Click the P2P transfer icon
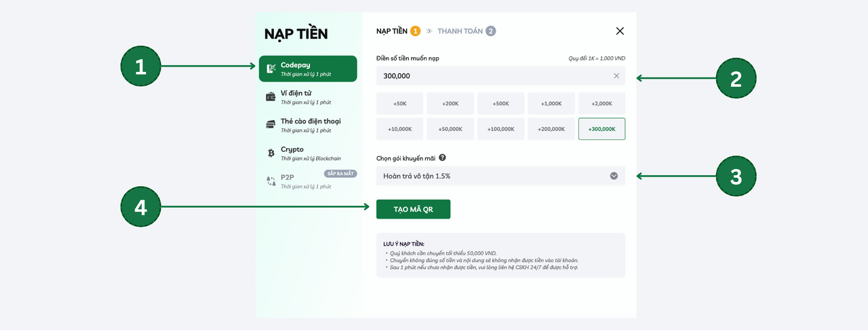 pyautogui.click(x=271, y=181)
